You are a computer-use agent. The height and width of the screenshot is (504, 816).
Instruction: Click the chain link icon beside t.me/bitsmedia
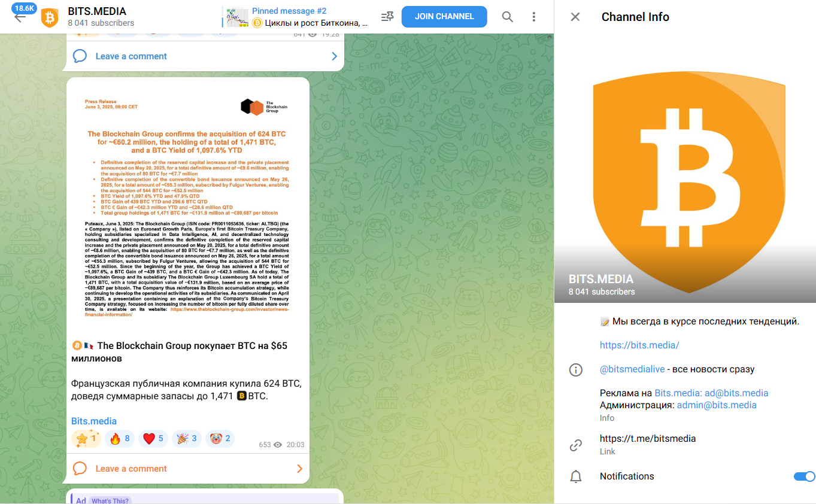point(576,445)
